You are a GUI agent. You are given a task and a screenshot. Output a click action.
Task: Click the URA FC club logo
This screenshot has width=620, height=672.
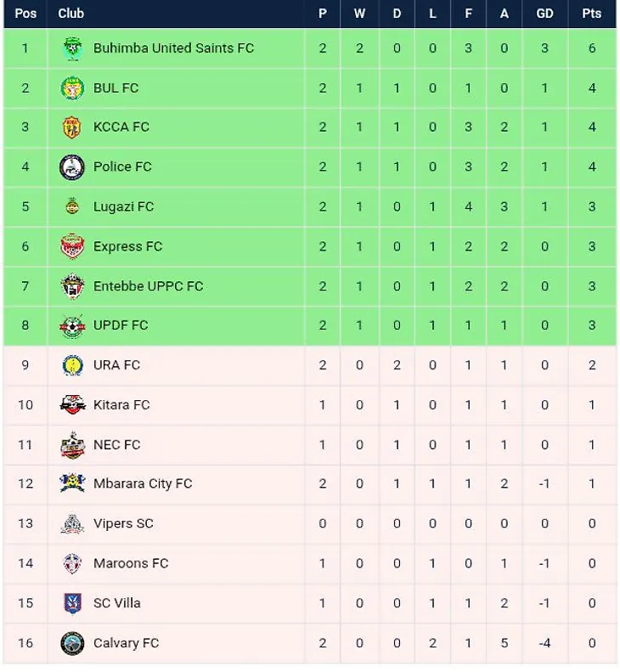point(72,365)
